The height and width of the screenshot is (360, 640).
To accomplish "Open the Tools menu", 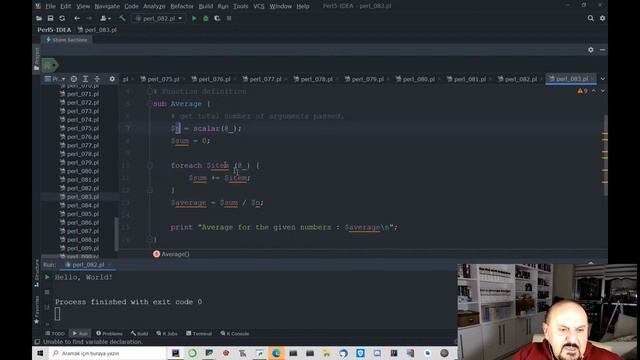I will coord(240,6).
